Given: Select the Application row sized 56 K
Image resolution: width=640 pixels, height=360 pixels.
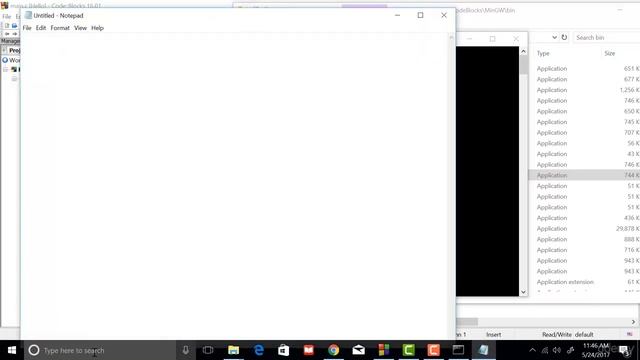Looking at the screenshot, I should tap(584, 143).
